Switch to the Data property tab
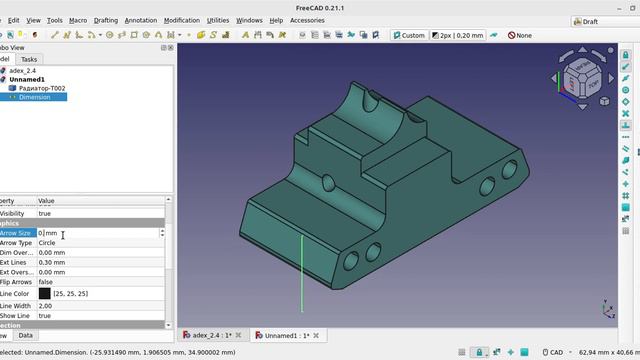 25,335
